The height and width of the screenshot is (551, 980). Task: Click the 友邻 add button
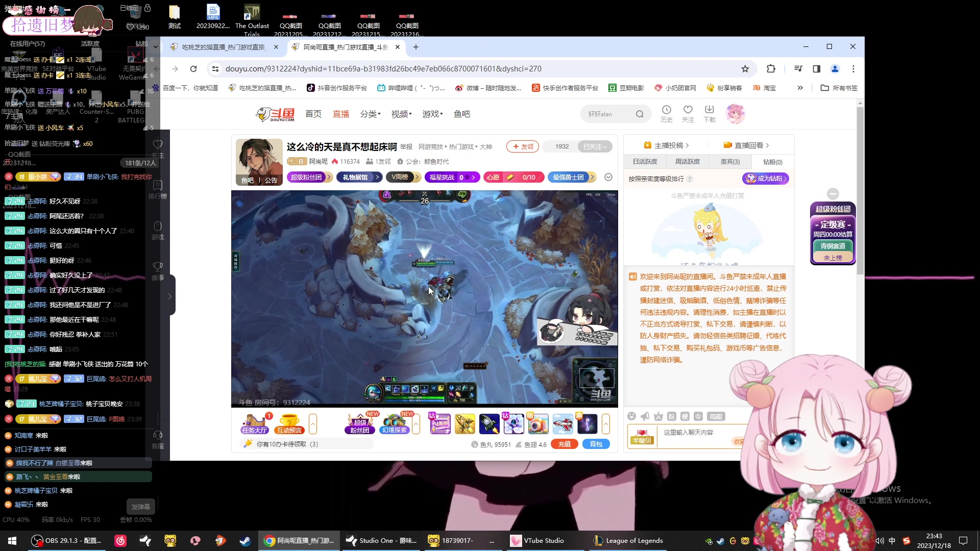click(x=523, y=146)
